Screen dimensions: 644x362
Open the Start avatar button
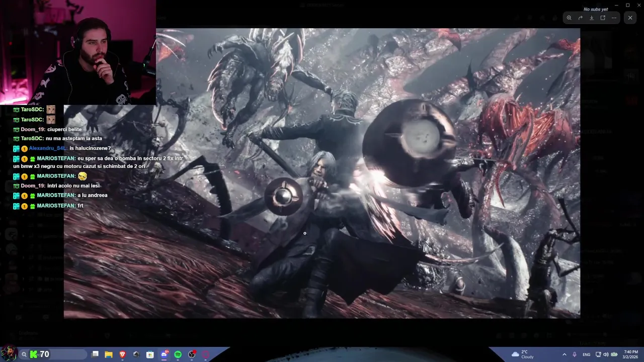point(9,353)
